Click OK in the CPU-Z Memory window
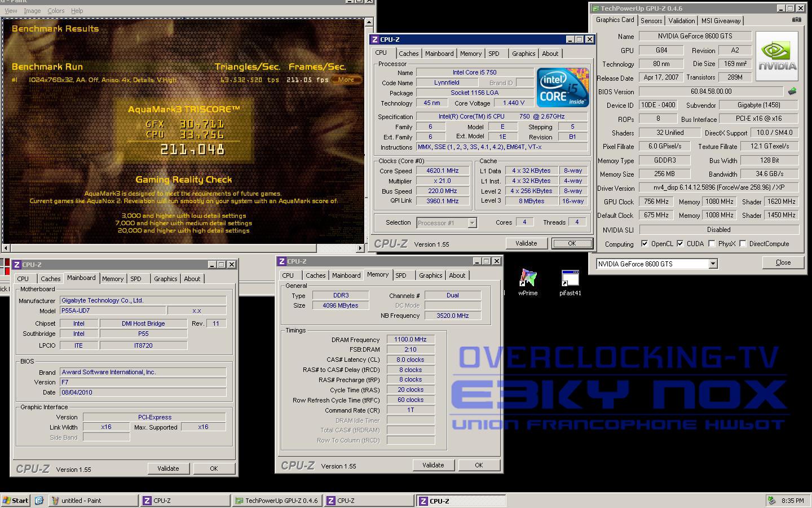This screenshot has width=812, height=508. (x=479, y=465)
